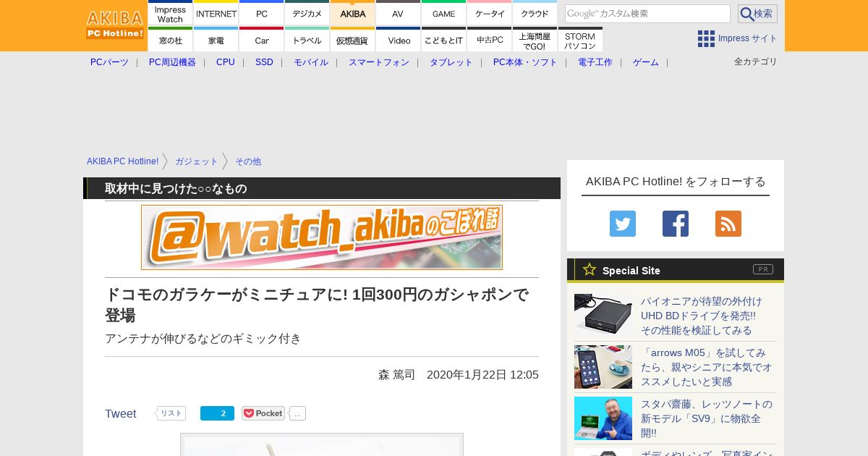The image size is (868, 456).
Task: Click the Pocket count bubble
Action: pos(297,413)
